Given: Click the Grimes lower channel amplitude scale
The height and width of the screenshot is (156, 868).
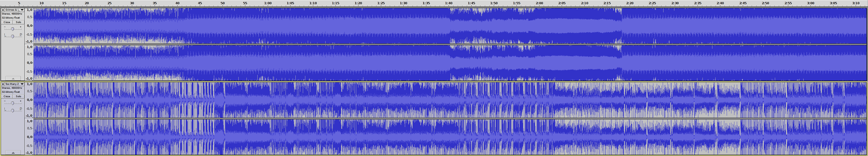Looking at the screenshot, I should 29,63.
